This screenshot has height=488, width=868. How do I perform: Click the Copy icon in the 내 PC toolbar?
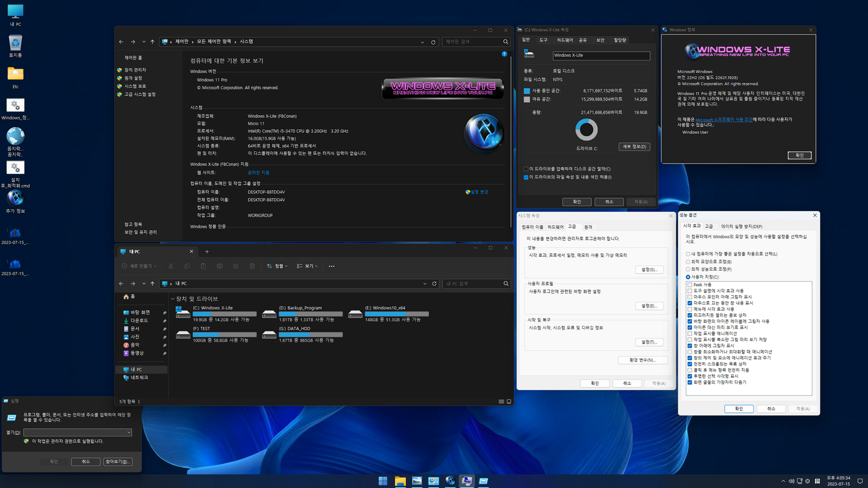pyautogui.click(x=187, y=266)
